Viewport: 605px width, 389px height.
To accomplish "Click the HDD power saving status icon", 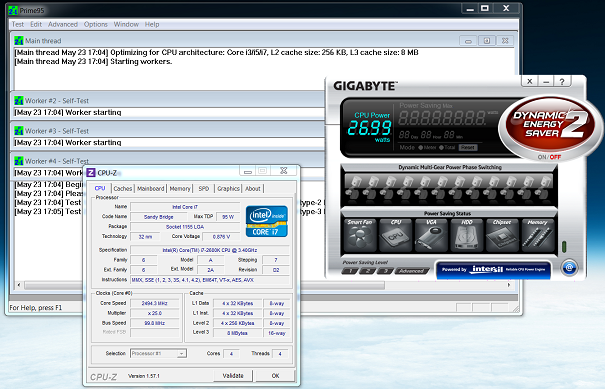I will pyautogui.click(x=466, y=236).
